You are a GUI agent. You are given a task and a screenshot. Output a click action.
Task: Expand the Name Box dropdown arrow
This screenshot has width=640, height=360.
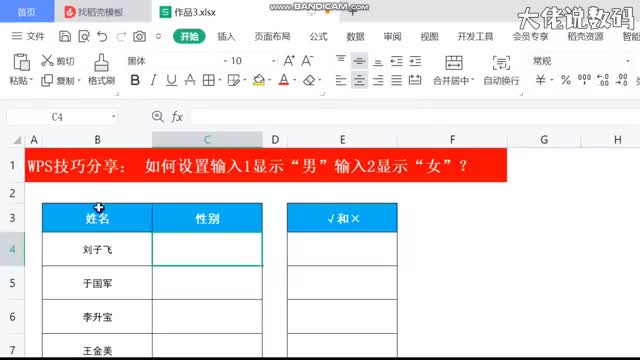point(113,117)
